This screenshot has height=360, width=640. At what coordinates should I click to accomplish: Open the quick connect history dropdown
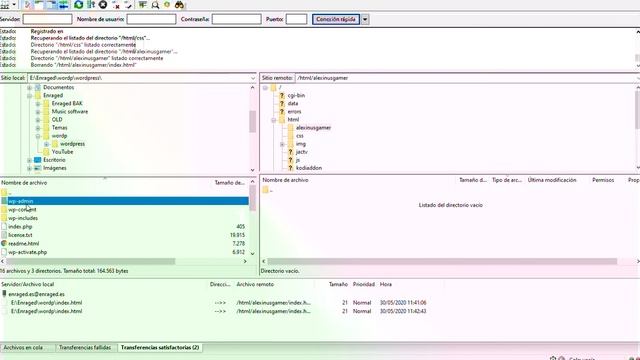tap(365, 19)
